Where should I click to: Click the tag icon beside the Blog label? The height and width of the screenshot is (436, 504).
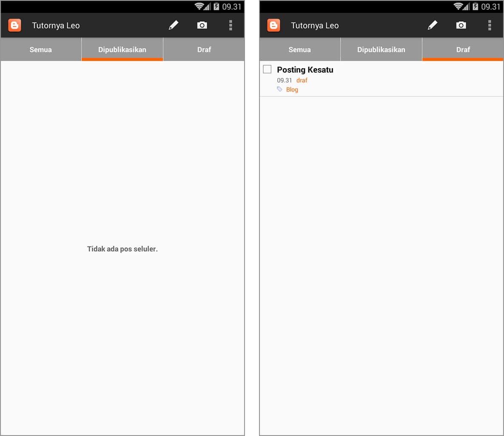[x=279, y=89]
